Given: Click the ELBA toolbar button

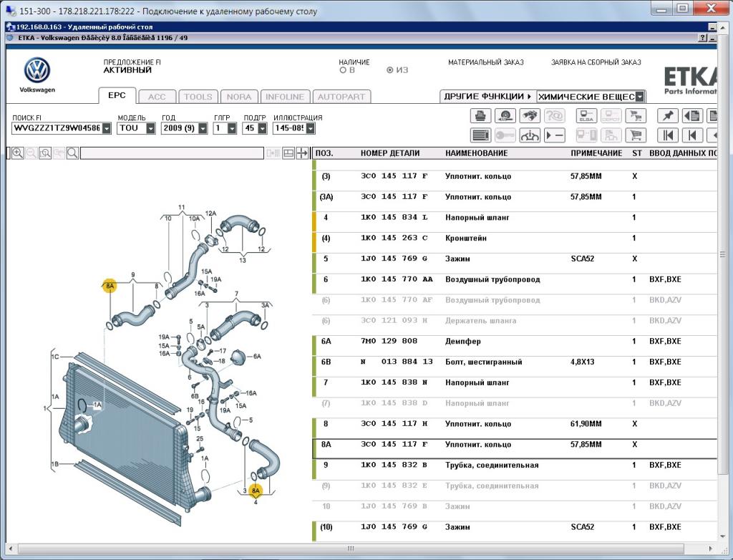Looking at the screenshot, I should click(x=586, y=115).
